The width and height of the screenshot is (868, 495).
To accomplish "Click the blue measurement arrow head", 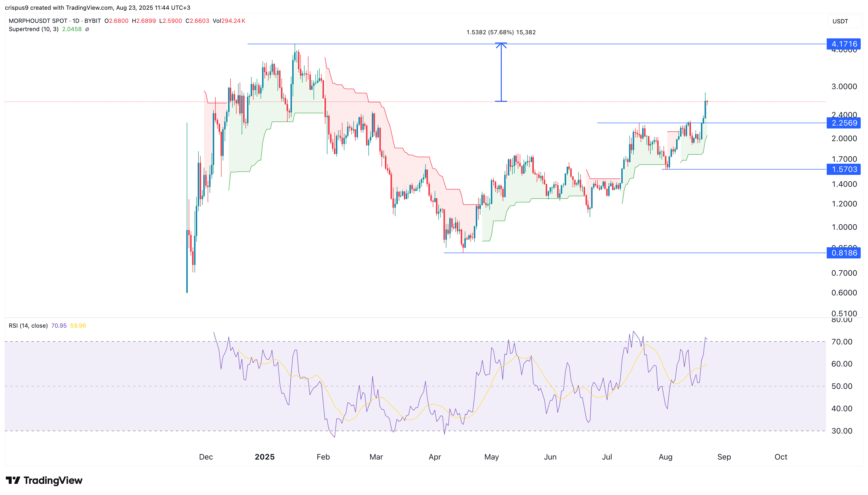I will 501,45.
